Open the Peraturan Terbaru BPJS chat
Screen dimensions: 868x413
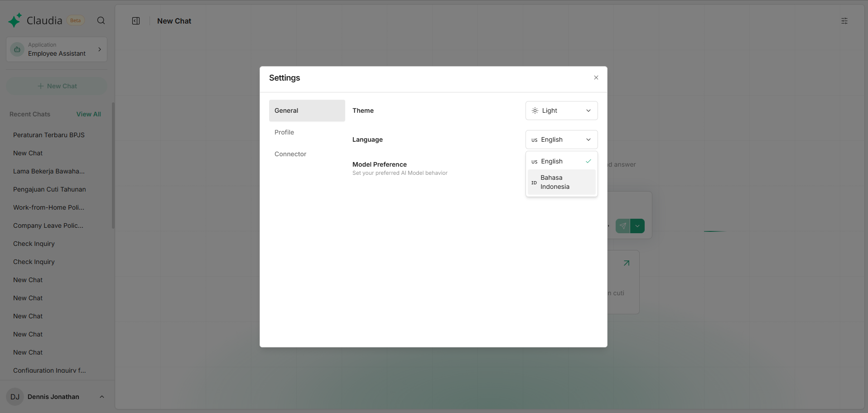49,135
